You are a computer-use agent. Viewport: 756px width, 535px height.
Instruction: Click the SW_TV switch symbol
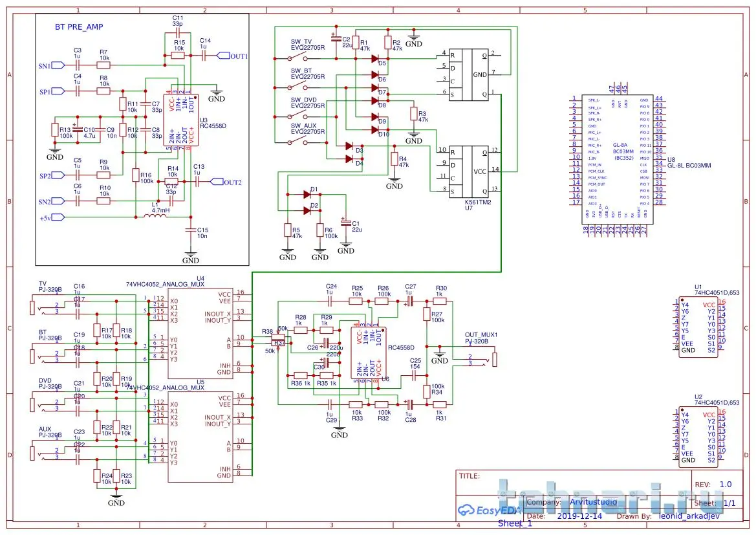coord(298,58)
